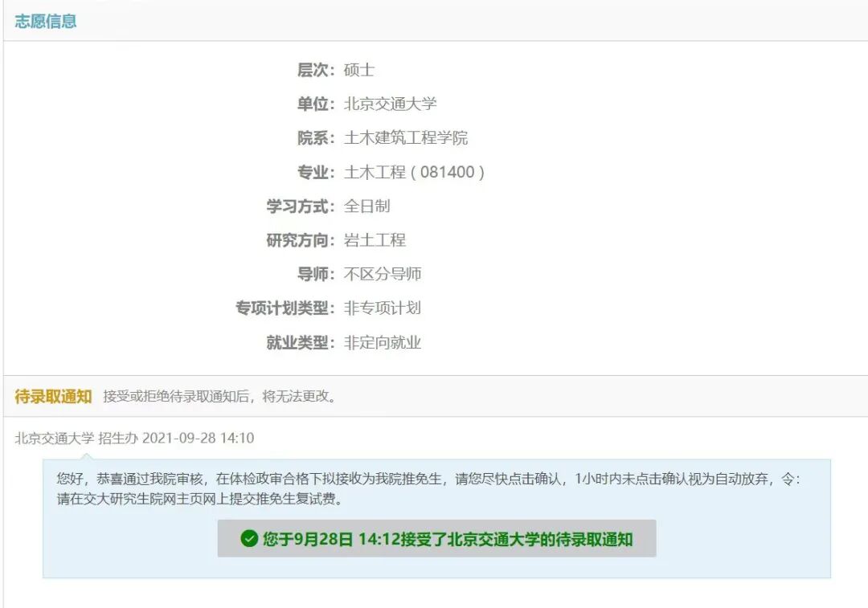Select the 单位 value 北京交通大学

tap(391, 104)
